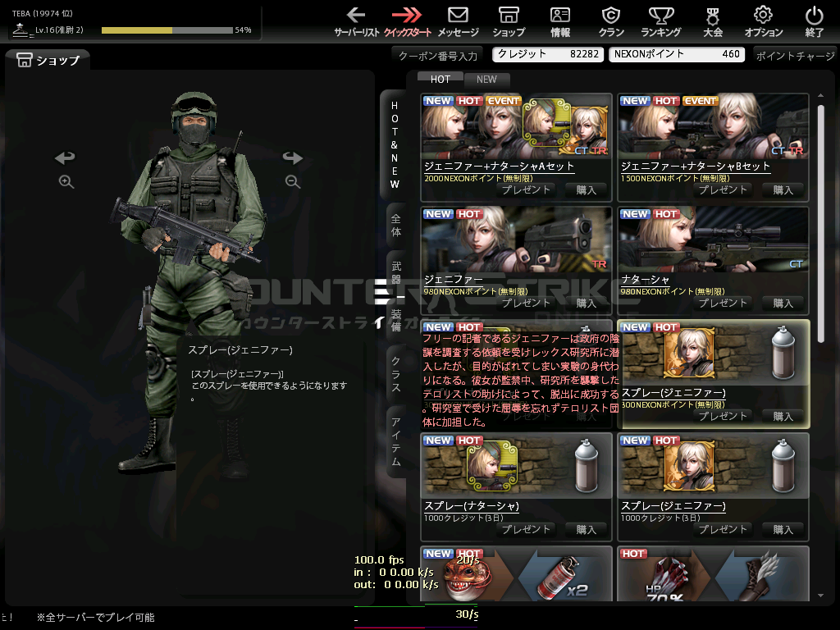Image resolution: width=840 pixels, height=630 pixels.
Task: Click プレゼント for スプレー(ナターシャ) 1000クレジット
Action: 526,530
